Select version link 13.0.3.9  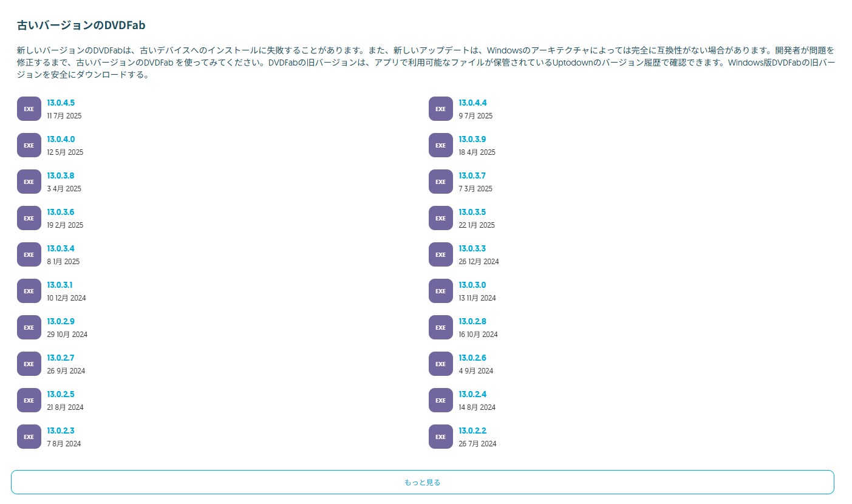[472, 140]
